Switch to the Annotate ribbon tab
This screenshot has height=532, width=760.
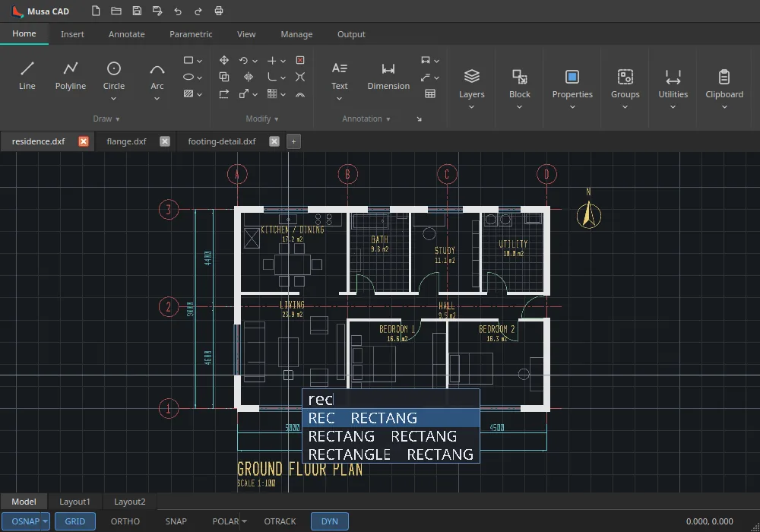coord(126,34)
